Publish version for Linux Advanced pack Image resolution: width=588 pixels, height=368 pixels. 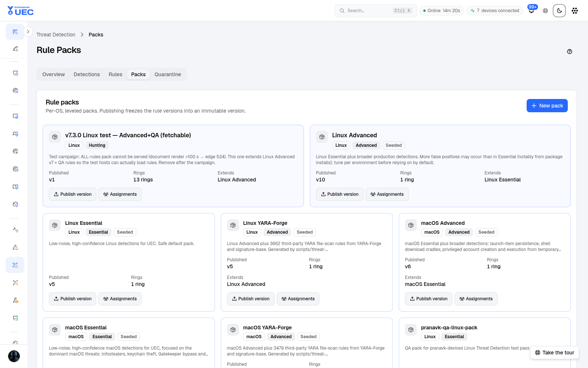point(340,194)
